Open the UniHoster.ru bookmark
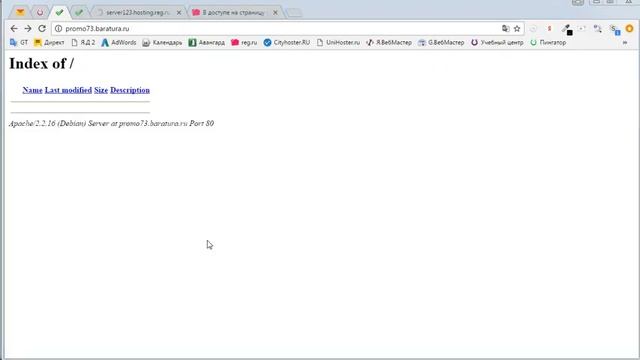640x360 pixels. tap(338, 42)
